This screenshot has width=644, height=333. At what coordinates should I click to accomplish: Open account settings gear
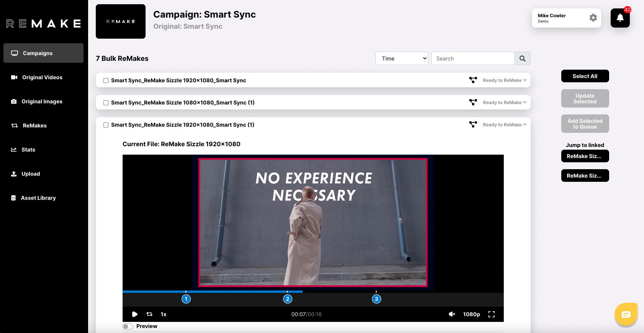(x=593, y=18)
